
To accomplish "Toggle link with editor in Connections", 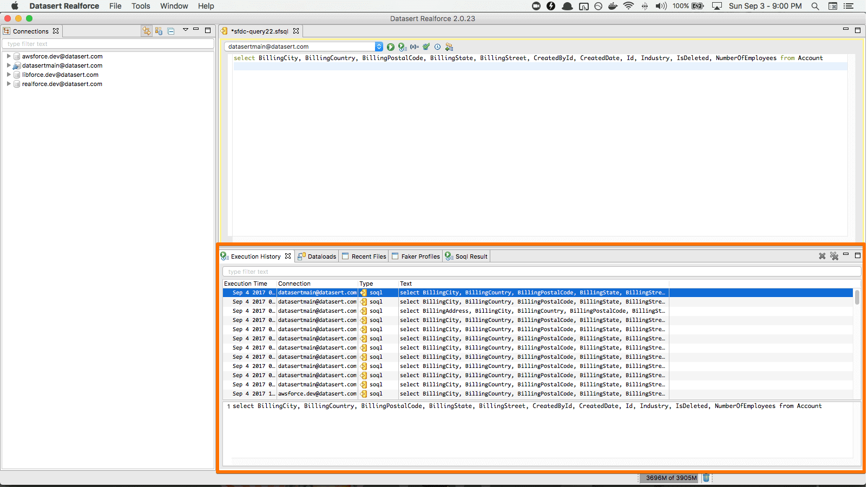I will 147,31.
